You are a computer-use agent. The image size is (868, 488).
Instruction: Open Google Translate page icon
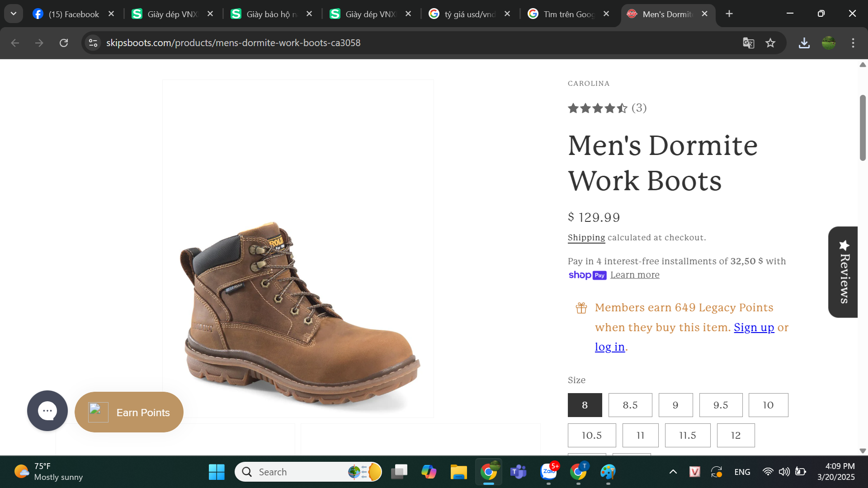coord(749,43)
